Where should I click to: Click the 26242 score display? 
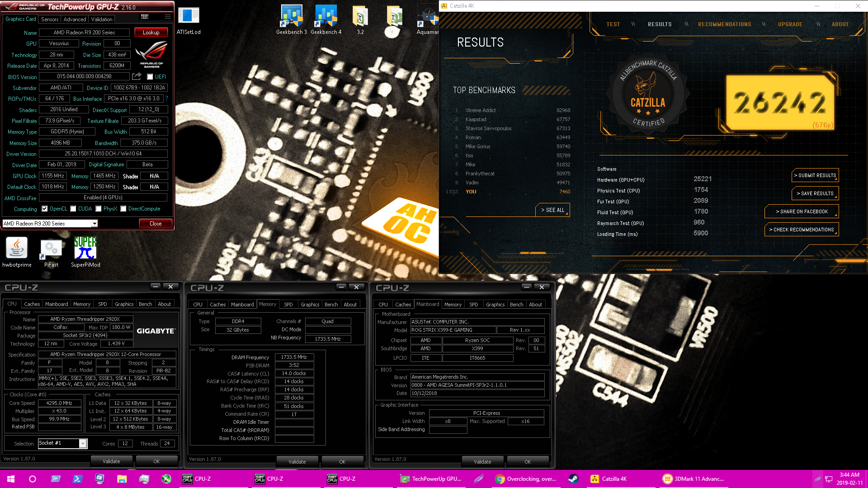coord(780,103)
